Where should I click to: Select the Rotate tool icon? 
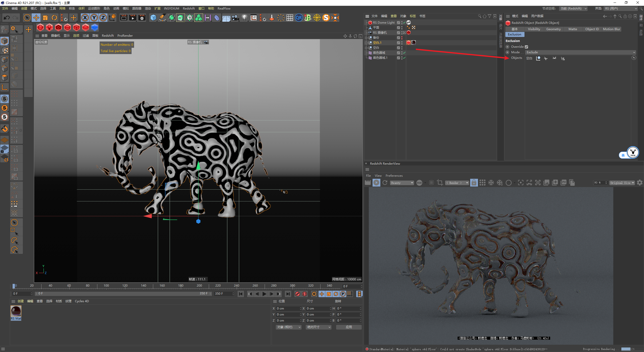(54, 18)
